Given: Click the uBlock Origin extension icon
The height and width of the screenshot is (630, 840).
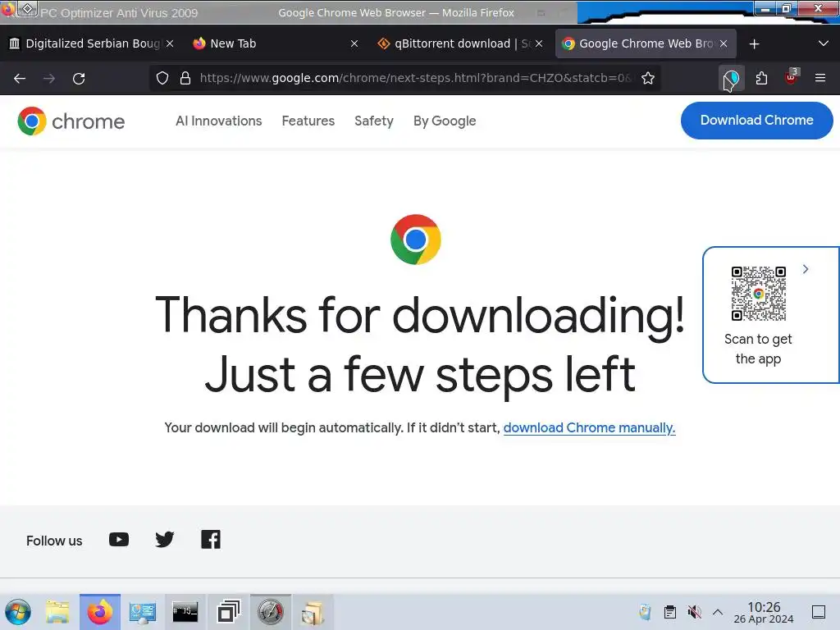Looking at the screenshot, I should (792, 78).
